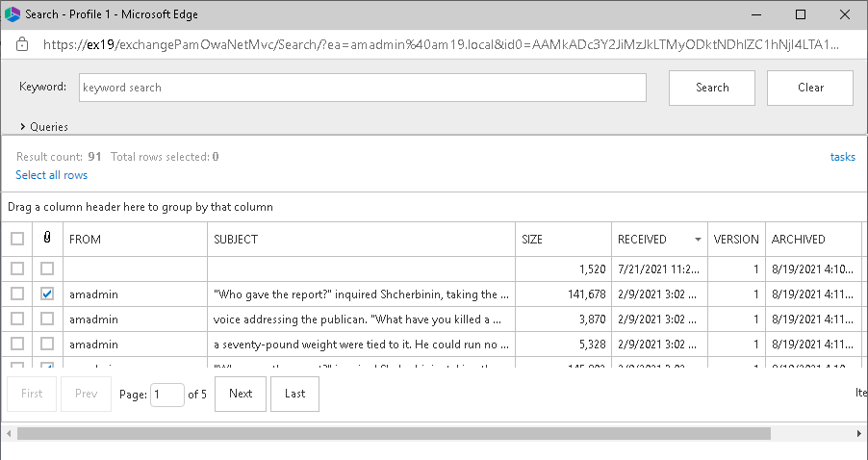868x460 pixels.
Task: Sort by the FROM column header
Action: coord(135,240)
